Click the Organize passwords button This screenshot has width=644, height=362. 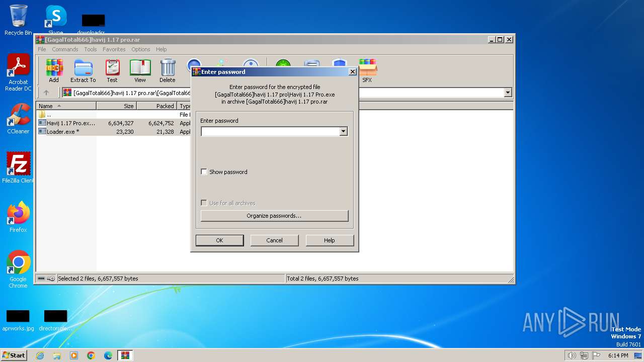[274, 216]
